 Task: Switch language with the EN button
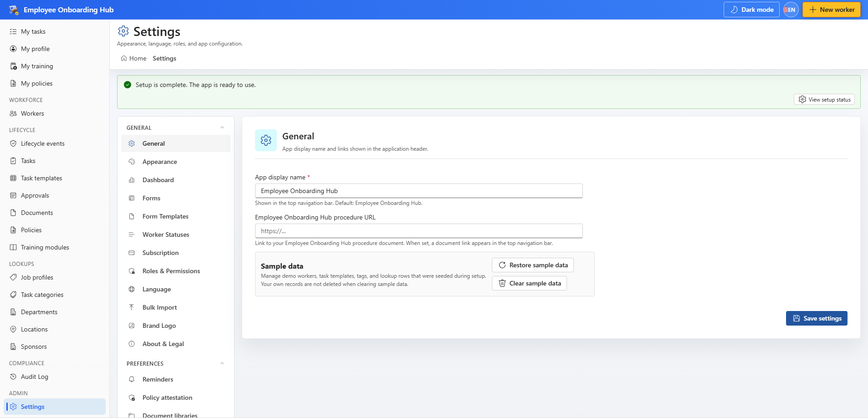(791, 10)
